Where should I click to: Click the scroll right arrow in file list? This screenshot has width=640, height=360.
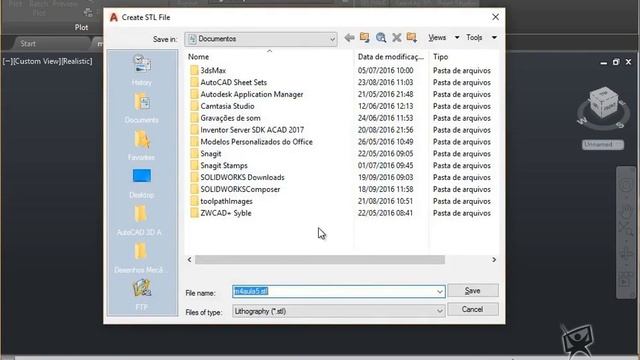click(x=494, y=260)
